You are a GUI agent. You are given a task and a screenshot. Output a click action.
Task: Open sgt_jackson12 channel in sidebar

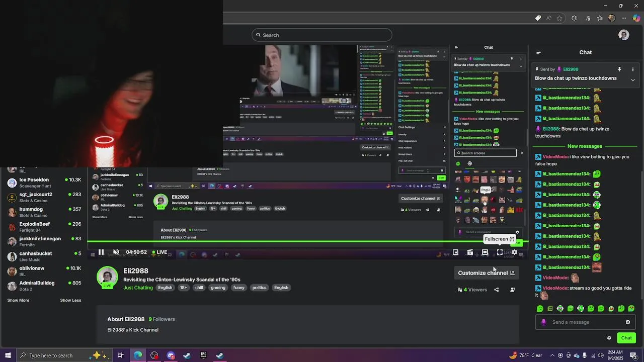(x=44, y=197)
